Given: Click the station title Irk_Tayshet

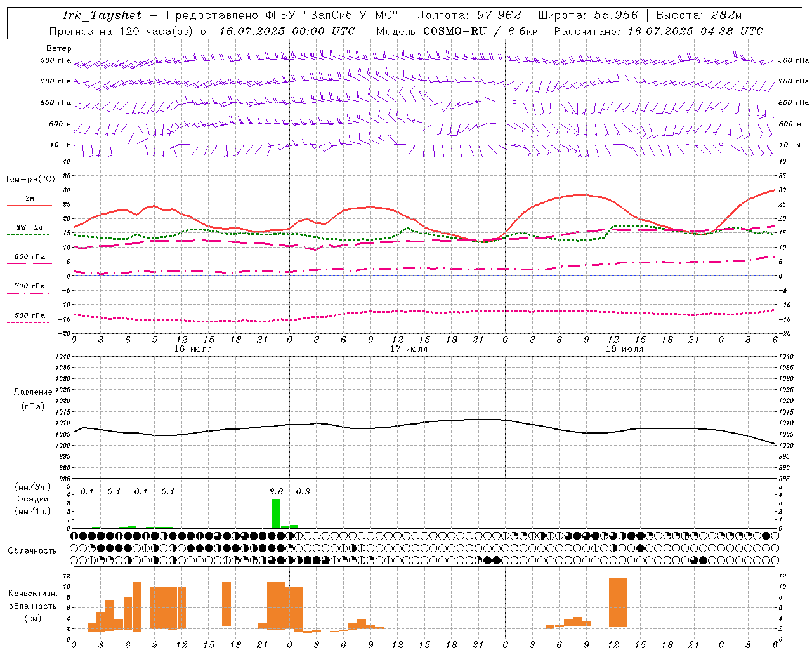Looking at the screenshot, I should point(102,15).
